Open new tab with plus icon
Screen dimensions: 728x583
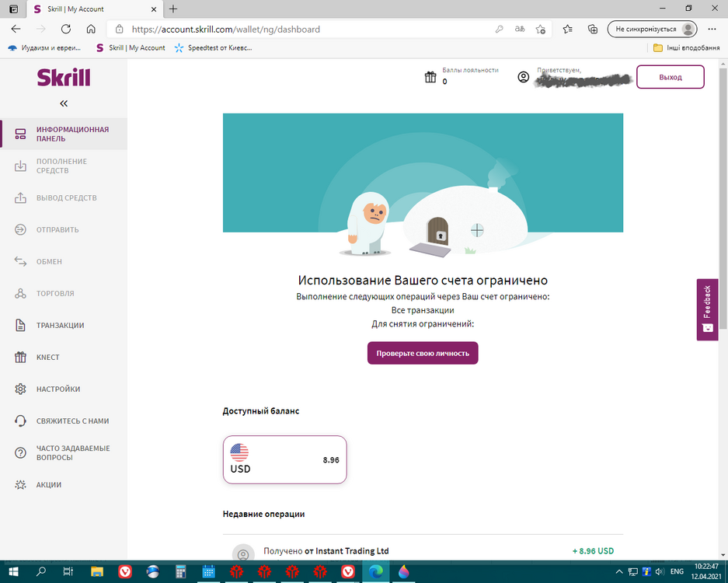click(173, 9)
